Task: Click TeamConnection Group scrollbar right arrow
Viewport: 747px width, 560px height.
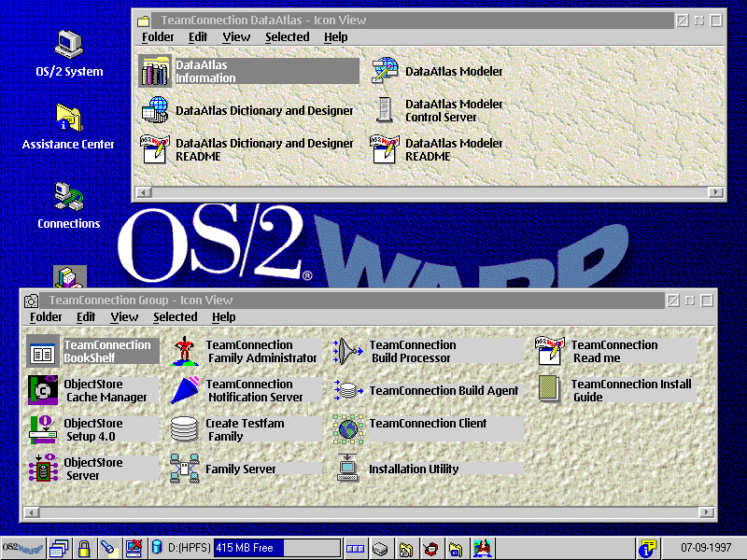Action: (x=706, y=512)
